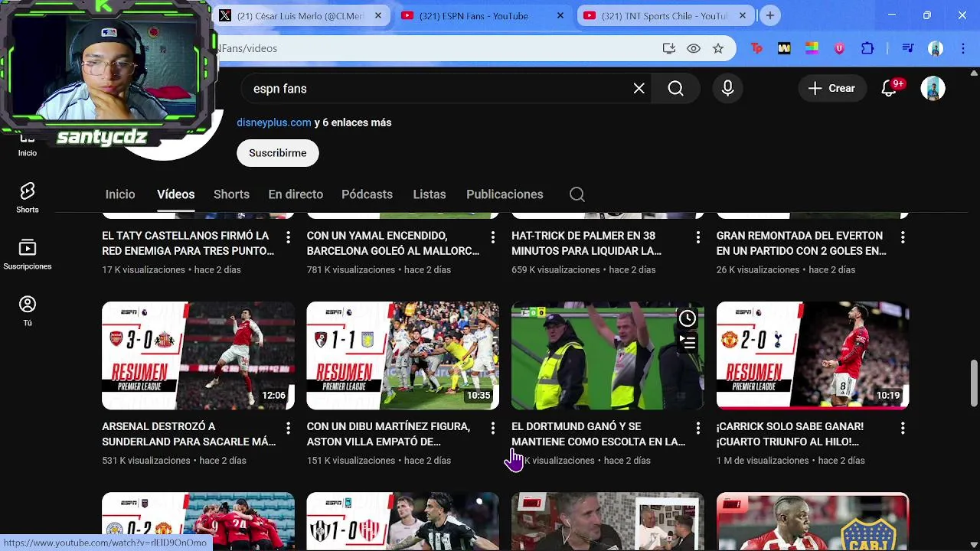
Task: Open Suscripciones in the sidebar
Action: pyautogui.click(x=28, y=254)
